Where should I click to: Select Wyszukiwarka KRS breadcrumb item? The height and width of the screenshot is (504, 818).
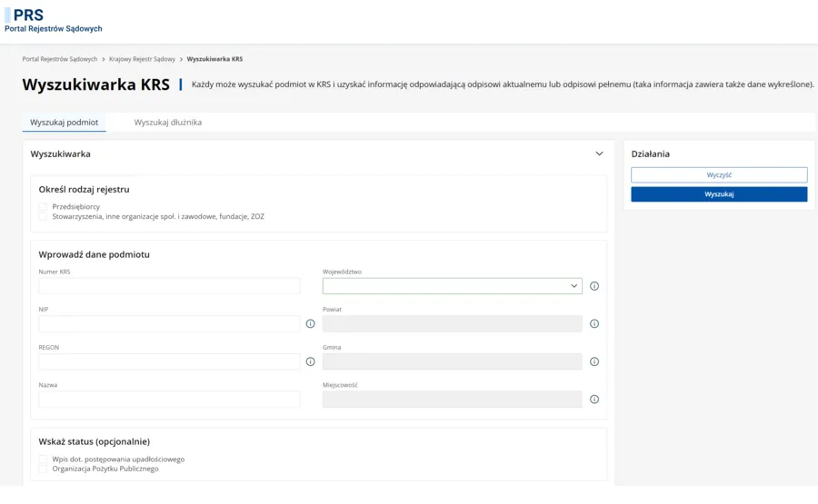(x=214, y=59)
